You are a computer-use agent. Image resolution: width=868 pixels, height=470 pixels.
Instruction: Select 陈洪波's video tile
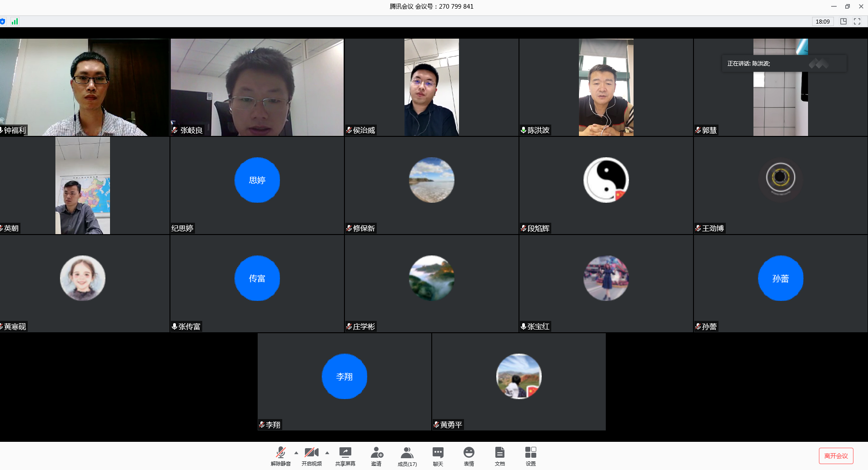coord(606,87)
